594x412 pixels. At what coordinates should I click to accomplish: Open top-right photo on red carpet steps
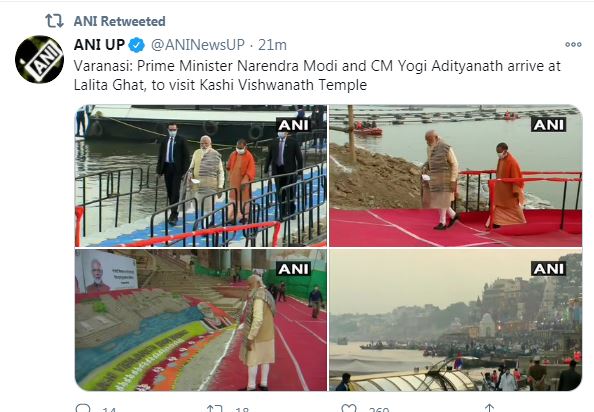pos(455,176)
